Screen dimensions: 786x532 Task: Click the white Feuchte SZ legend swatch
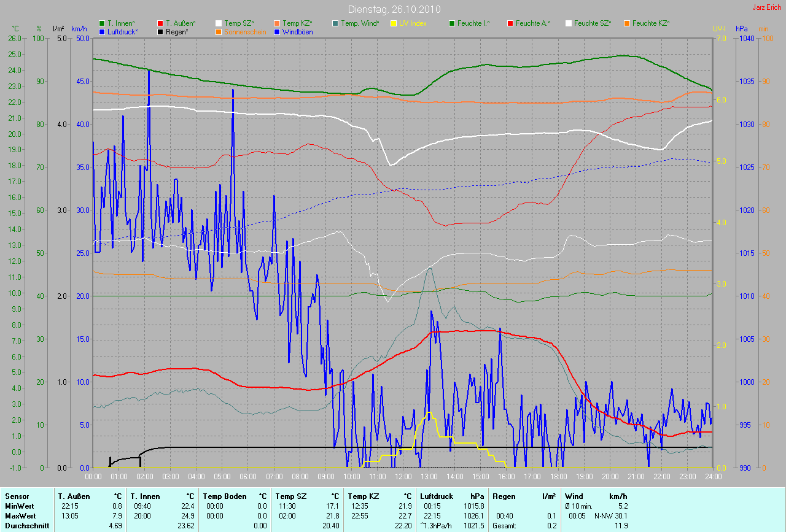coord(569,23)
